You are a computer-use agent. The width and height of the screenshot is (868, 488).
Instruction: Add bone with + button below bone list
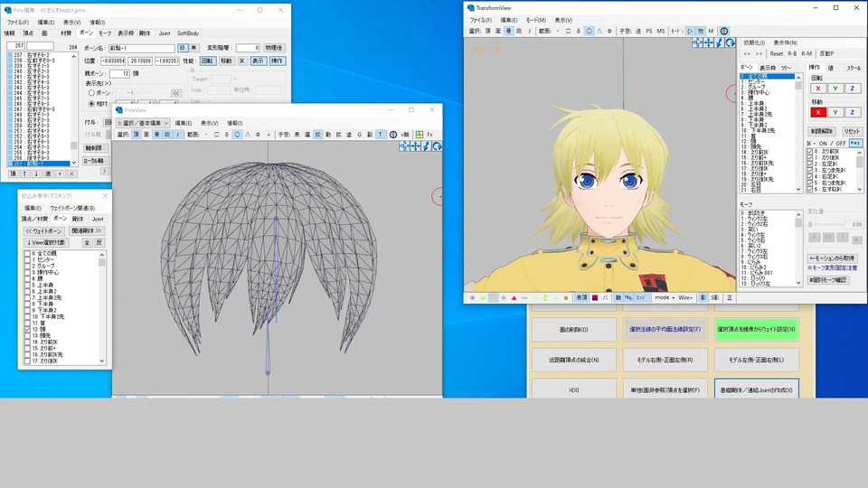pos(60,174)
